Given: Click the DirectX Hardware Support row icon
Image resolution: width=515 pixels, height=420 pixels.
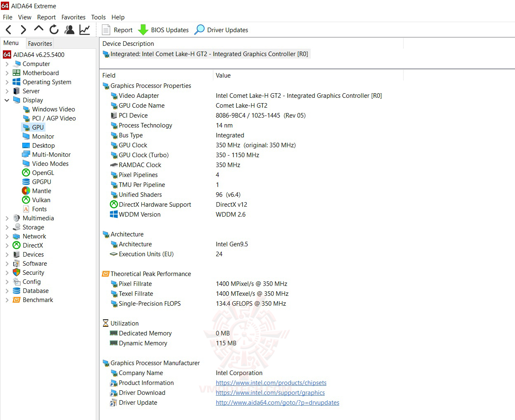Looking at the screenshot, I should [114, 205].
